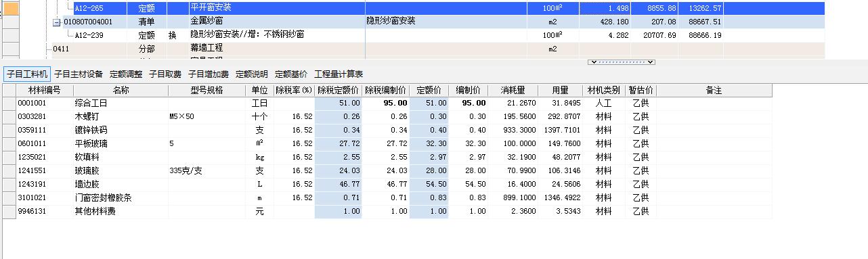Viewport: 868px width, 259px height.
Task: Click the panel splitter collapse handle
Action: pos(622,62)
